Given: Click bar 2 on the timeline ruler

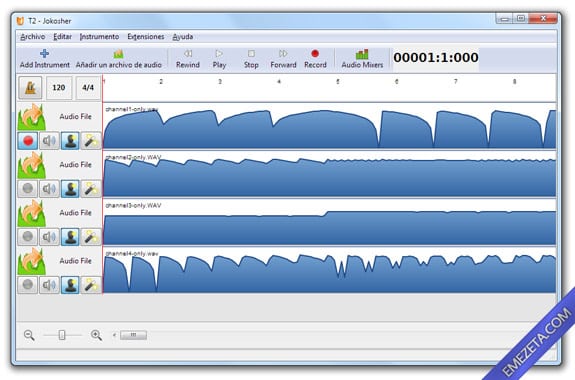Looking at the screenshot, I should [161, 81].
